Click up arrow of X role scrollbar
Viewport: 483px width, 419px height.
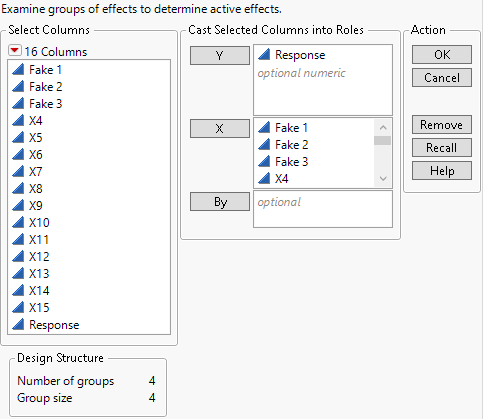pyautogui.click(x=383, y=127)
